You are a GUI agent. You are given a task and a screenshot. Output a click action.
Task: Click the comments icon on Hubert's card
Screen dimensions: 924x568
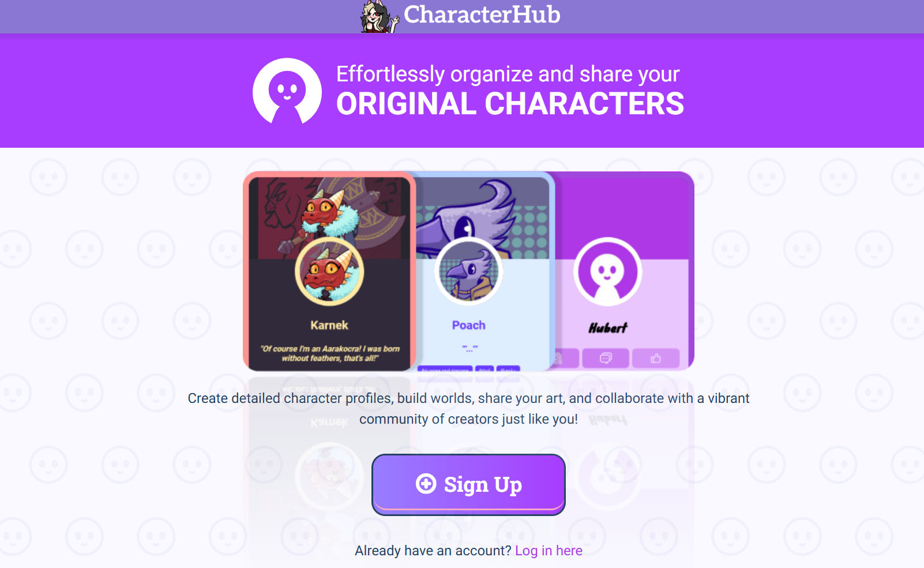pos(606,358)
